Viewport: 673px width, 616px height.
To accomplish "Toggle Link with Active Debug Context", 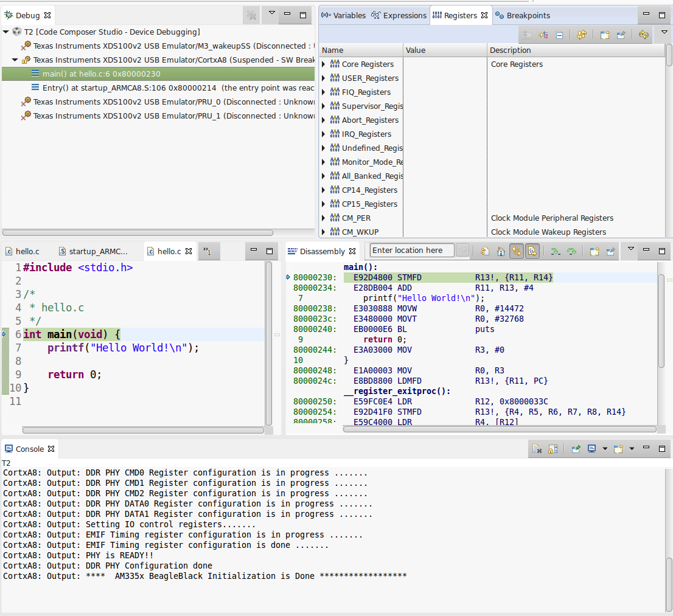I will tap(516, 251).
